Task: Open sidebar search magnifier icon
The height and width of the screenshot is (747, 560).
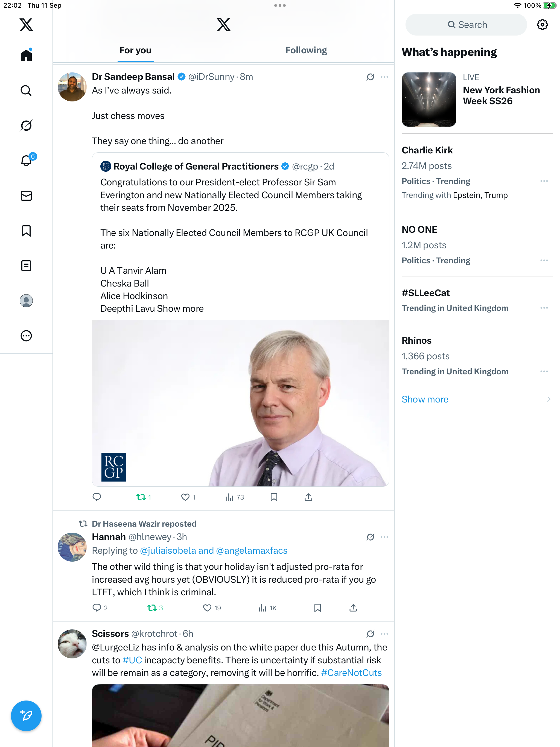Action: click(26, 91)
